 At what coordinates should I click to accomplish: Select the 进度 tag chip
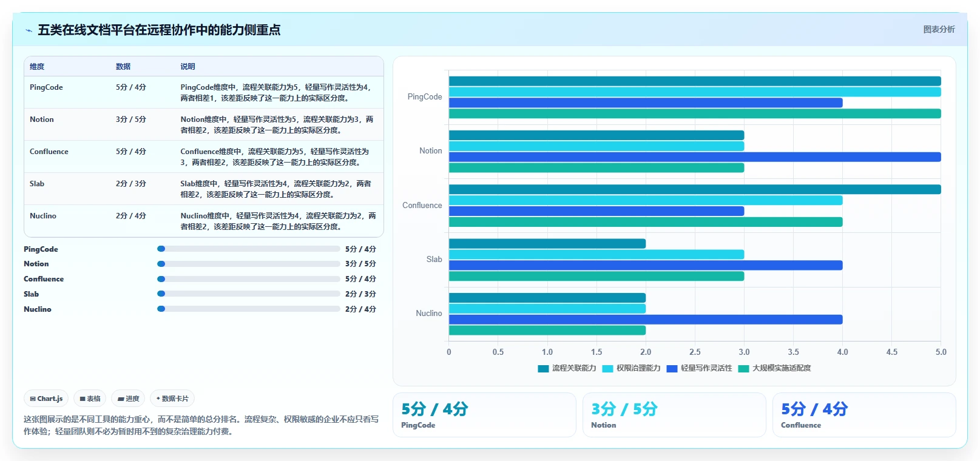[x=128, y=399]
